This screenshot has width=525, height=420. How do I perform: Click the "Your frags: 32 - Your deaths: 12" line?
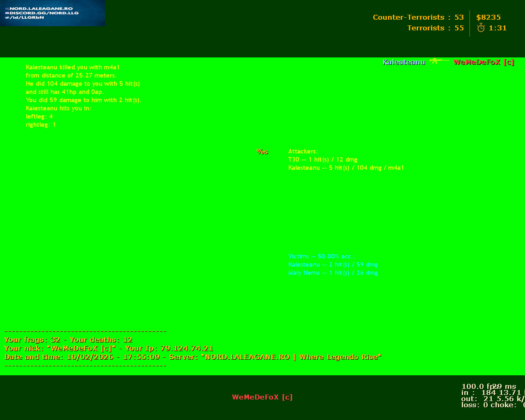[68, 340]
